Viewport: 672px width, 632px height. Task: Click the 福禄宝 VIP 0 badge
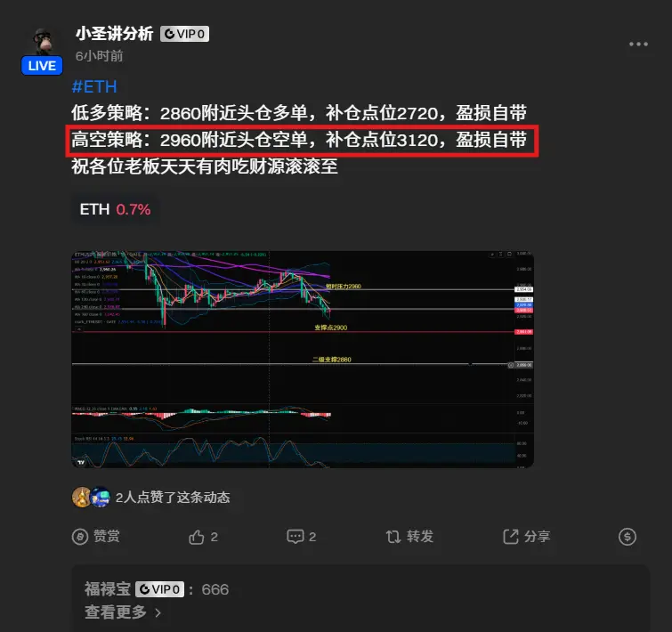[160, 589]
